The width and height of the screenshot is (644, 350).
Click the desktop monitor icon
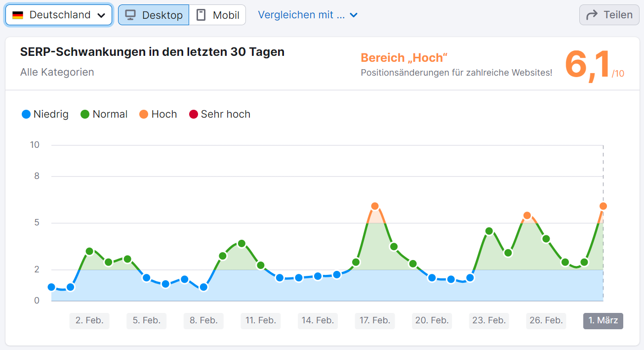click(131, 15)
